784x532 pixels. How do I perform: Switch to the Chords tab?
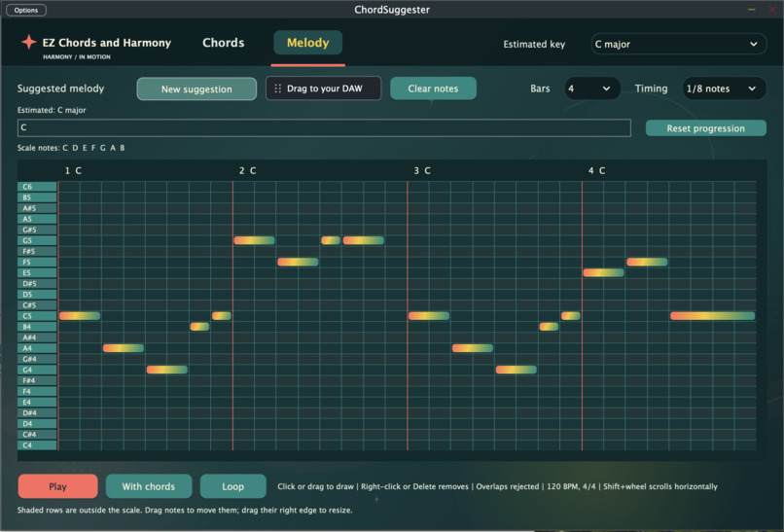click(x=223, y=43)
